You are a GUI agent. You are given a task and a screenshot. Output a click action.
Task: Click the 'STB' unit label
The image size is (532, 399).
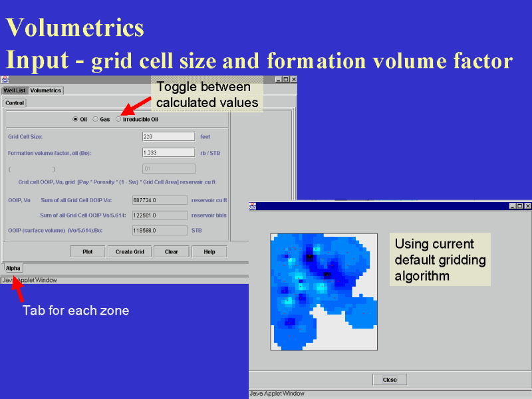(196, 230)
